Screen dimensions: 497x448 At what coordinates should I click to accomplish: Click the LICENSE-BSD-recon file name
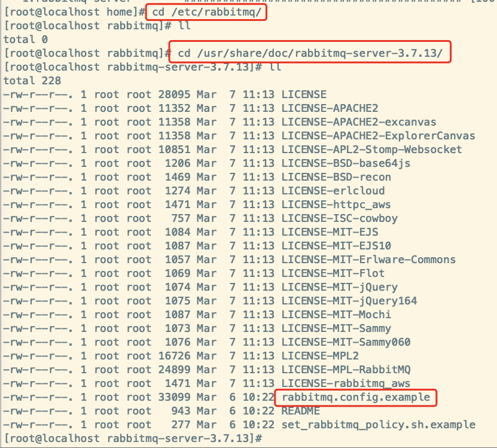[336, 177]
